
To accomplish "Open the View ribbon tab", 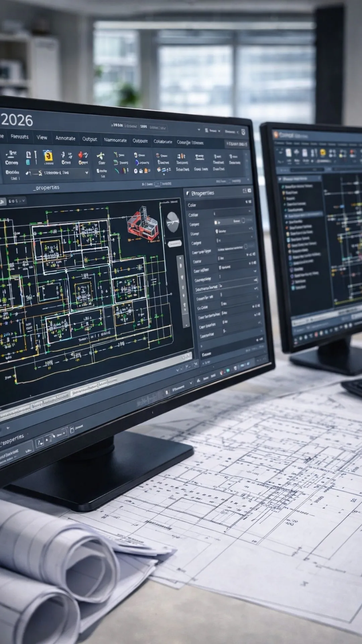I will coord(42,137).
